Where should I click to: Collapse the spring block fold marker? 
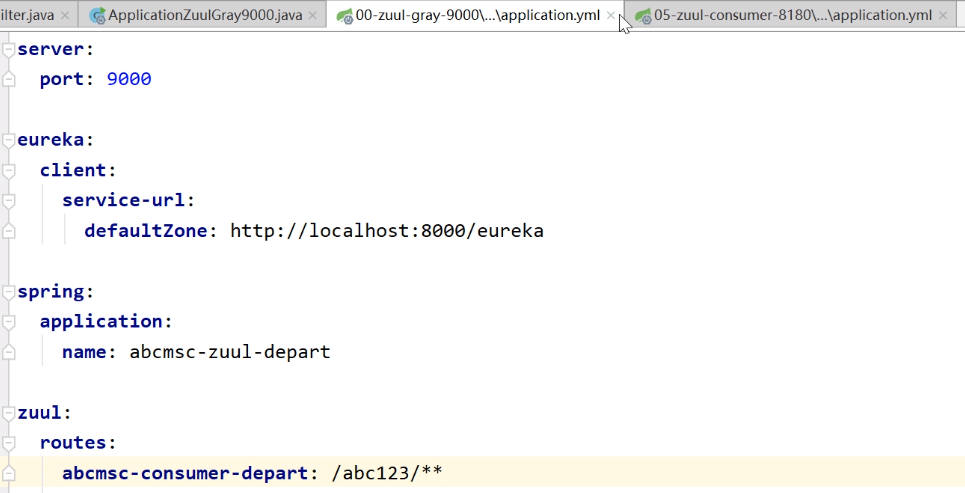9,292
